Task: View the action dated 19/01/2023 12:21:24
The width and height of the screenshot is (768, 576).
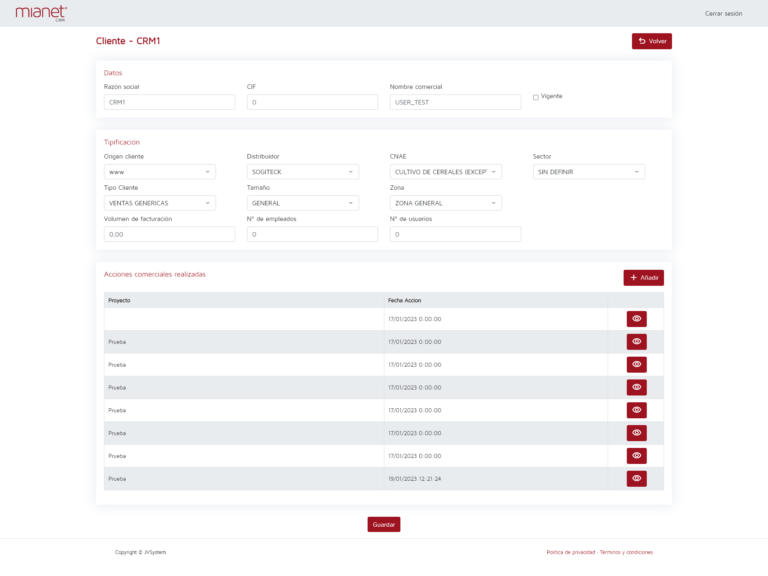Action: click(636, 479)
